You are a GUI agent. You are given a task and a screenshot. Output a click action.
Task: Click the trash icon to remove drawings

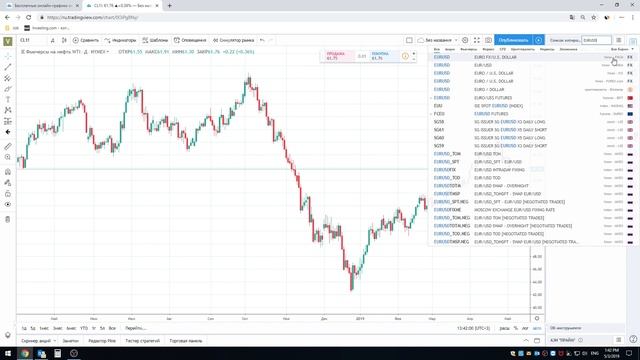[x=8, y=219]
